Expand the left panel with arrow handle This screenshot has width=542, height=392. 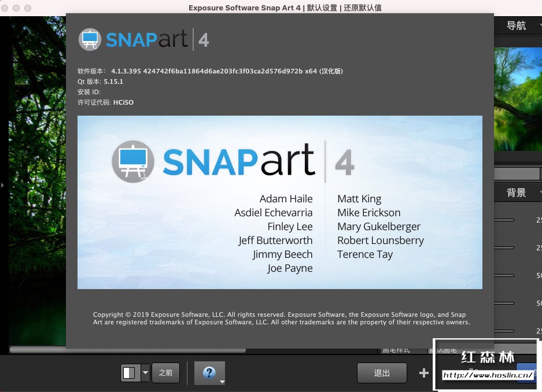(2, 185)
